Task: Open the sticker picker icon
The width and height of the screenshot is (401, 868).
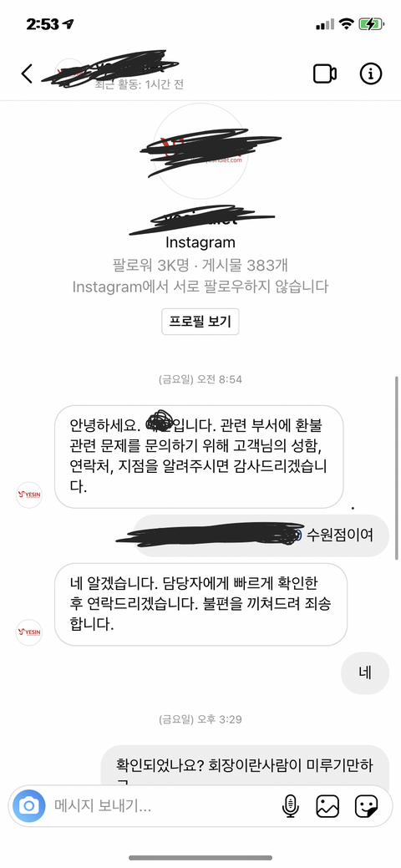Action: click(366, 806)
